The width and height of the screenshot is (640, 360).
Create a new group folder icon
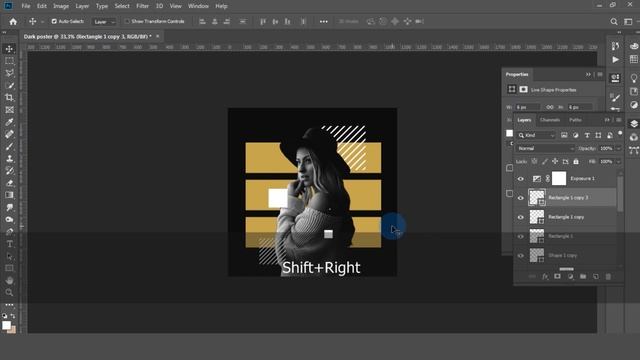[583, 277]
